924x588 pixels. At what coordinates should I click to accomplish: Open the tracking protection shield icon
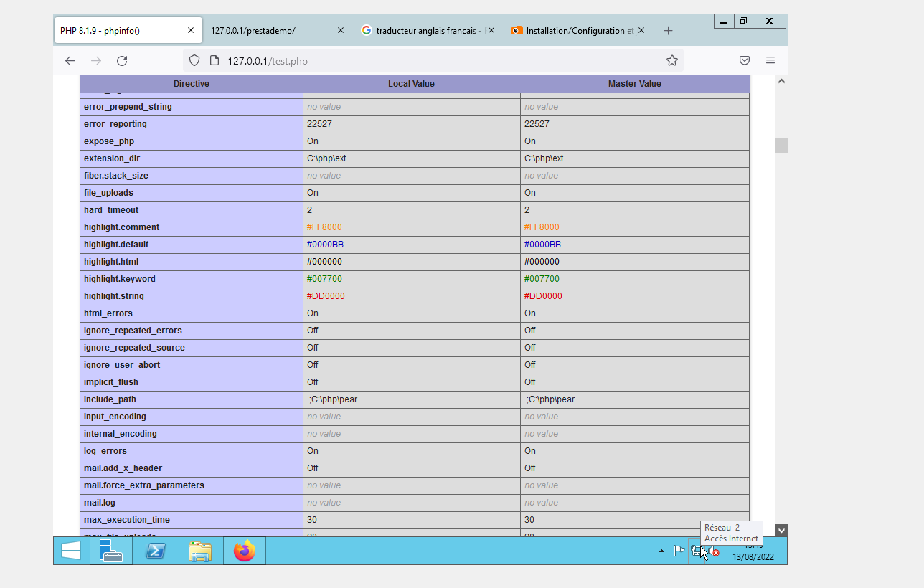[194, 61]
